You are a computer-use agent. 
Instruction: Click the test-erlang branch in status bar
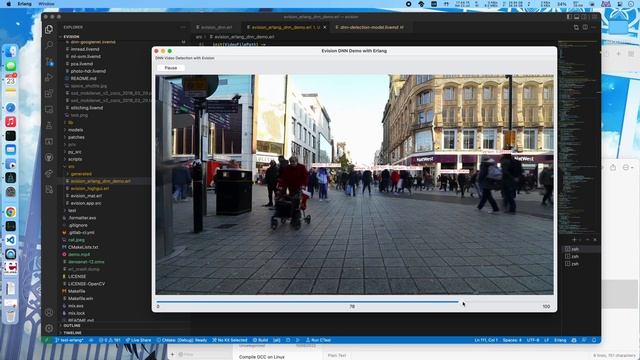69,340
